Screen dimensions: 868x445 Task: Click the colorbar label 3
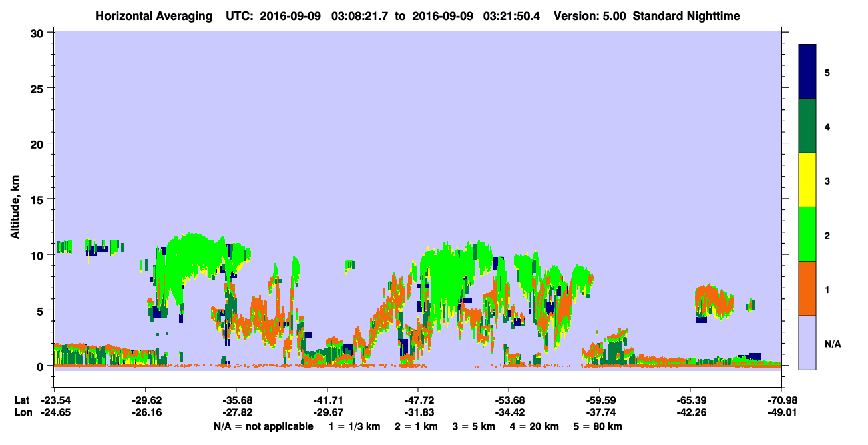point(827,180)
